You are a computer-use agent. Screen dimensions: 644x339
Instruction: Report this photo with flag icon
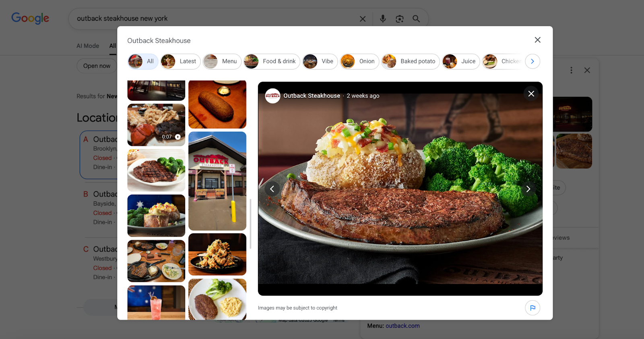[533, 308]
